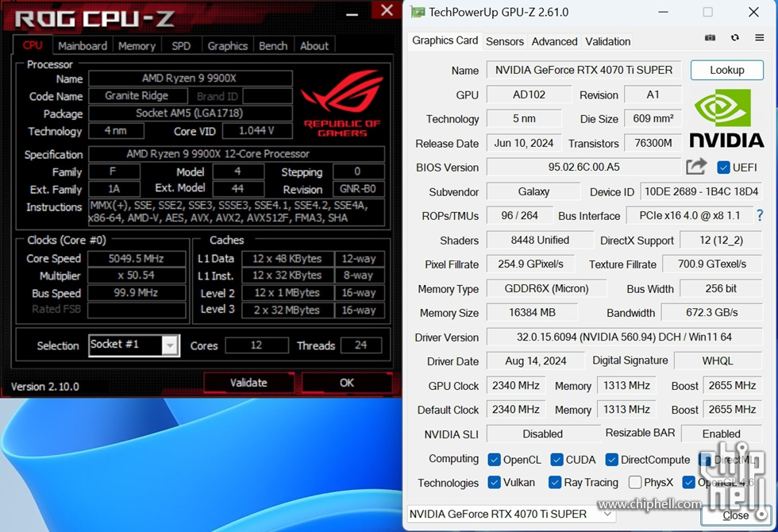The width and height of the screenshot is (778, 532).
Task: Toggle the CUDA checkbox
Action: click(x=557, y=460)
